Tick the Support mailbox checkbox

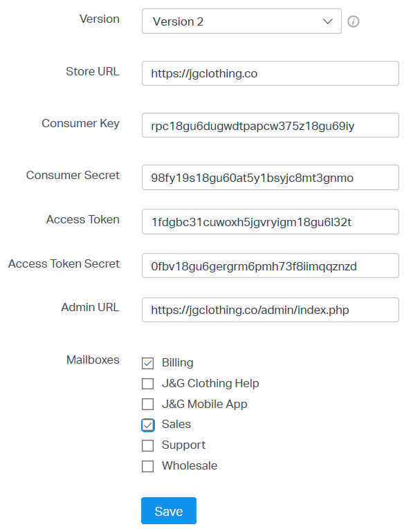[x=147, y=445]
